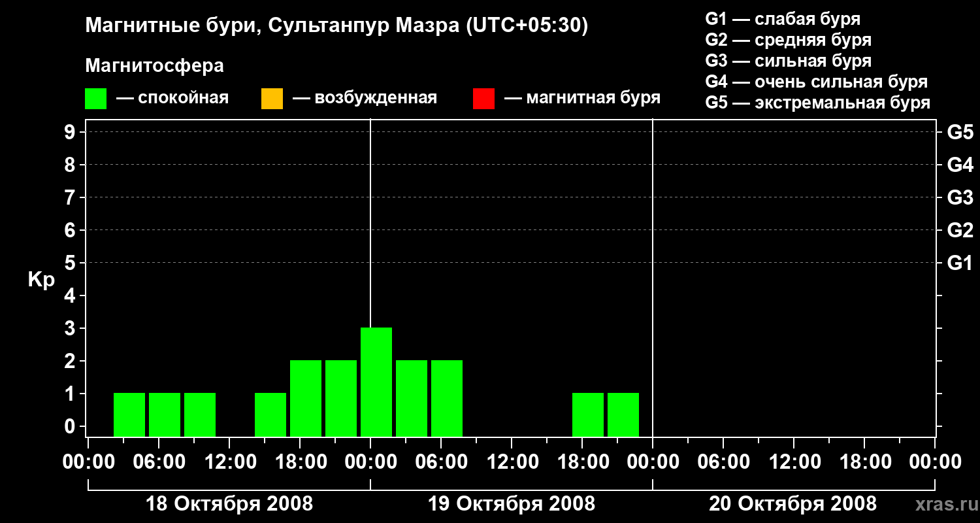Click the G2 label on the right axis
Screen dimensions: 980x523
pyautogui.click(x=960, y=230)
